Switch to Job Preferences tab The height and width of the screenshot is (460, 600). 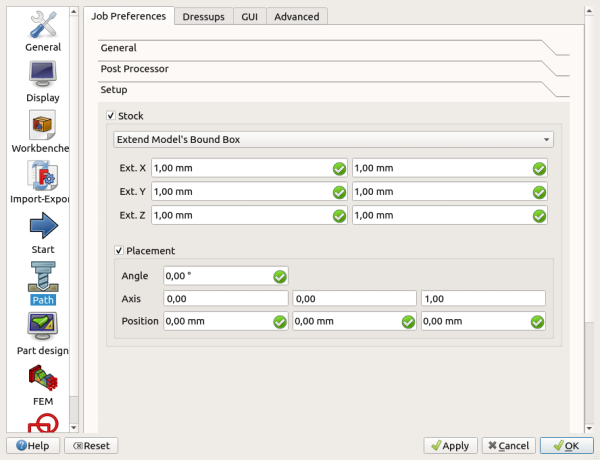(x=129, y=16)
